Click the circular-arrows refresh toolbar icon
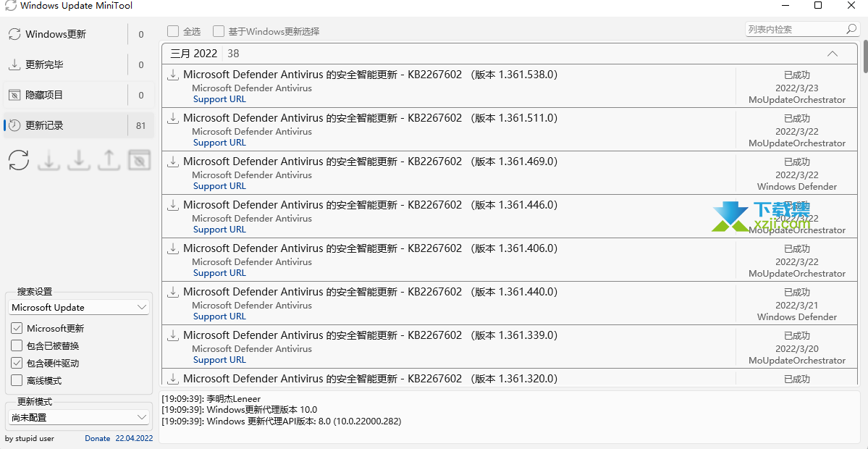This screenshot has width=868, height=449. tap(19, 160)
